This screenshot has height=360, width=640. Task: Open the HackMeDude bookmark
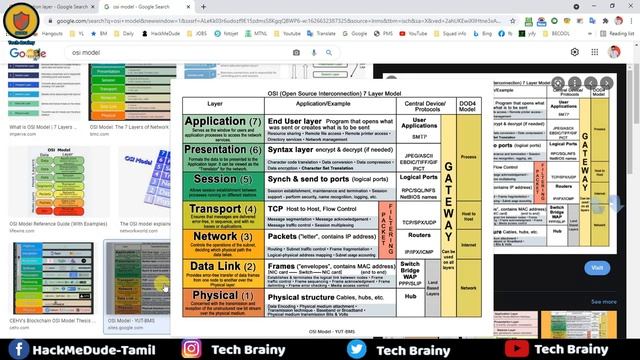[x=161, y=33]
